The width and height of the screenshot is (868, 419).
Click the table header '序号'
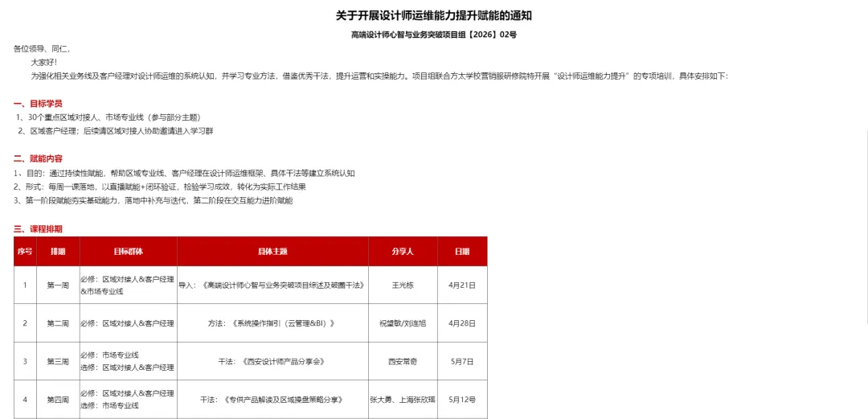25,251
